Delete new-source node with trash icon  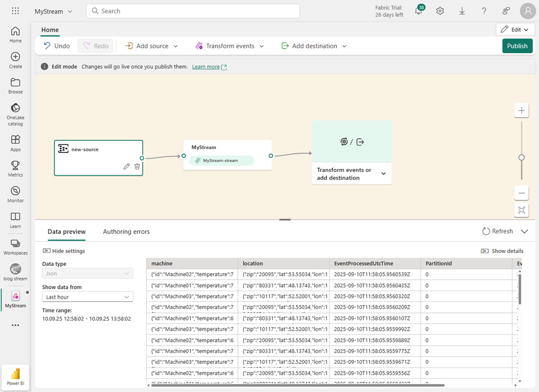(x=137, y=166)
